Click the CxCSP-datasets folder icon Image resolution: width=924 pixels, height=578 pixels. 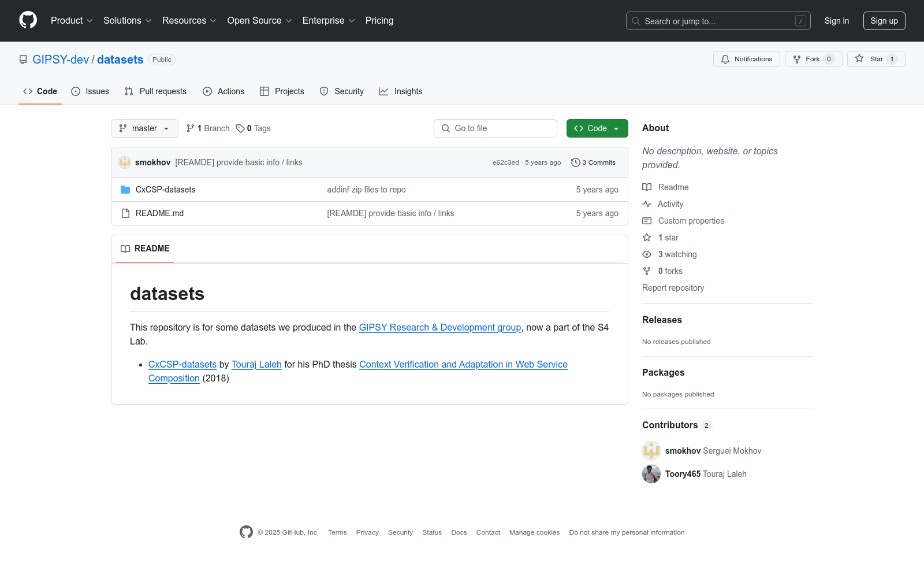pos(125,190)
